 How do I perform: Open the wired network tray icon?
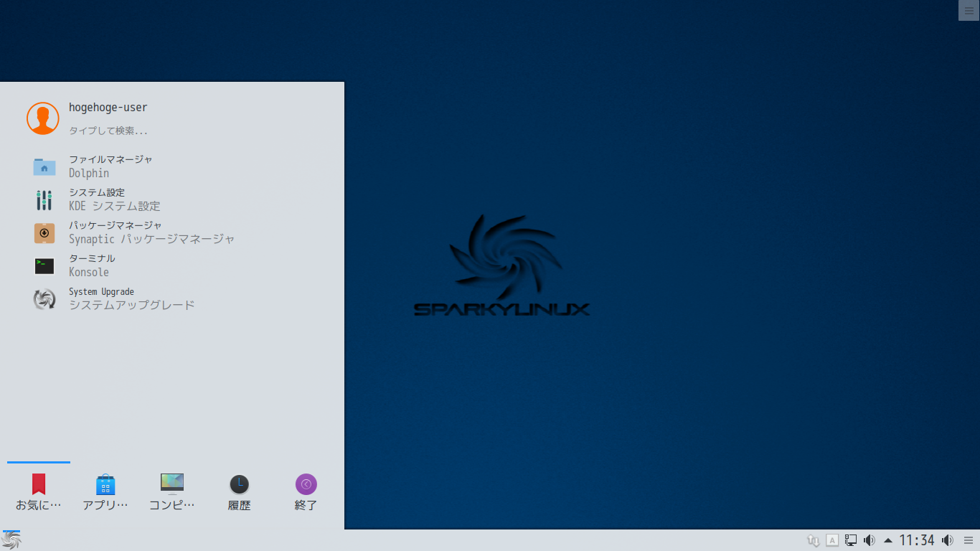coord(851,540)
